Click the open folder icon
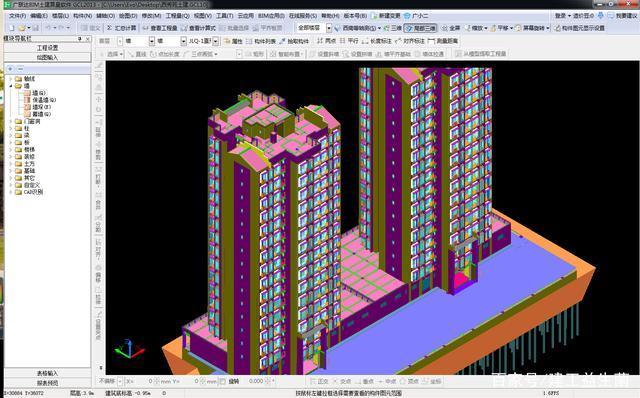This screenshot has width=640, height=398. [x=22, y=28]
